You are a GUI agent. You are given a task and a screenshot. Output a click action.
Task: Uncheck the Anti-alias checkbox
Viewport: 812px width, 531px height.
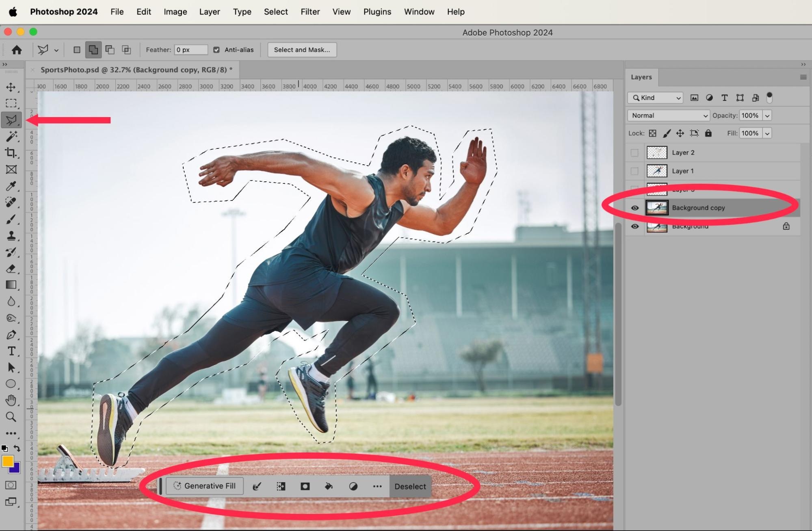(x=217, y=50)
